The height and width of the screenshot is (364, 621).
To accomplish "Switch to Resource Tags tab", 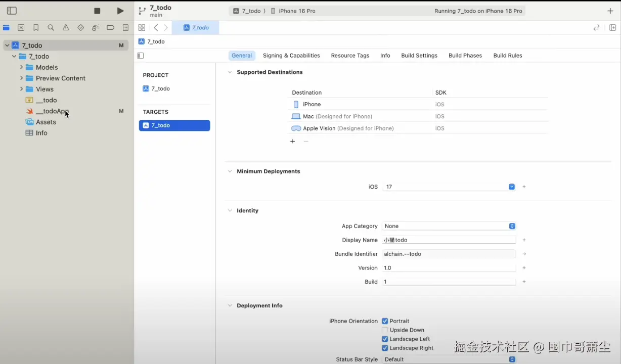I will pyautogui.click(x=350, y=56).
